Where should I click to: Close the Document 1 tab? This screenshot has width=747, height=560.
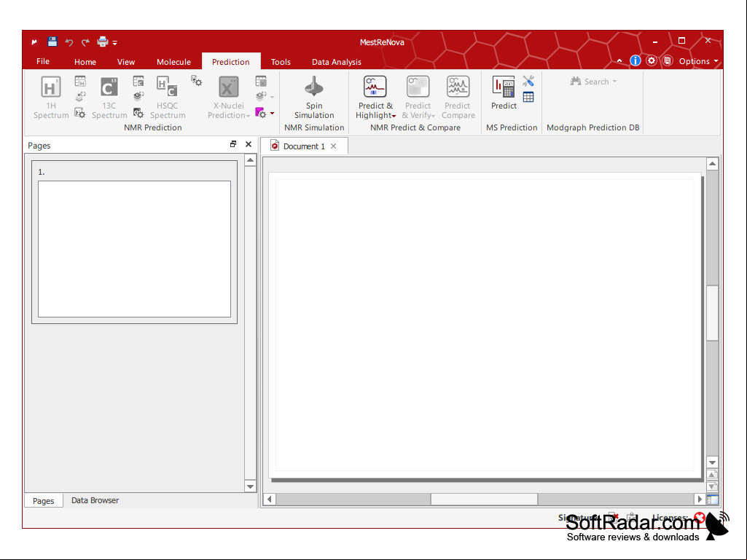(x=334, y=146)
